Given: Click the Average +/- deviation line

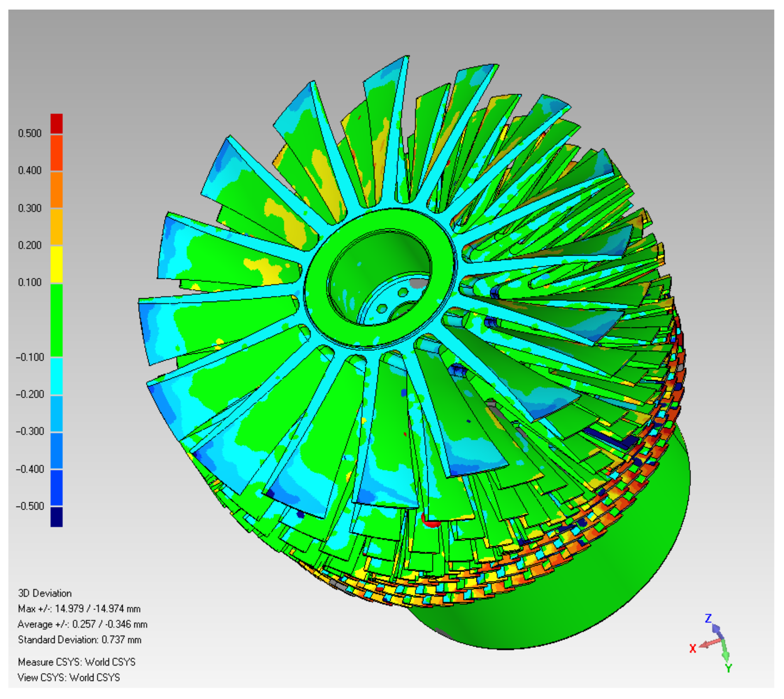Looking at the screenshot, I should pos(83,624).
